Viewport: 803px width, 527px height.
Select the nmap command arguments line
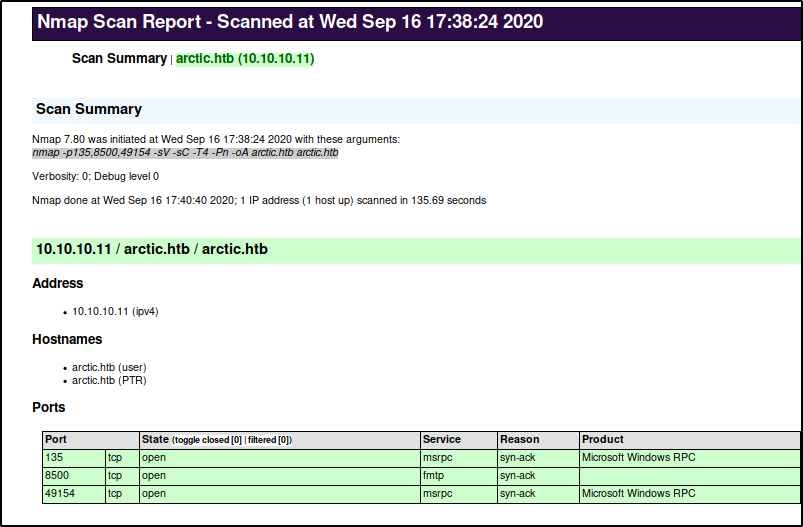[x=185, y=153]
